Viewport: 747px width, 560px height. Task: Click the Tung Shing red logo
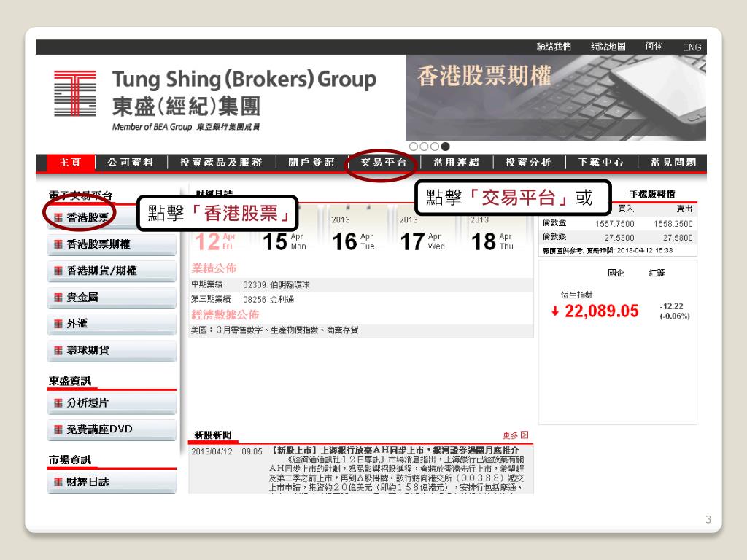pos(75,93)
